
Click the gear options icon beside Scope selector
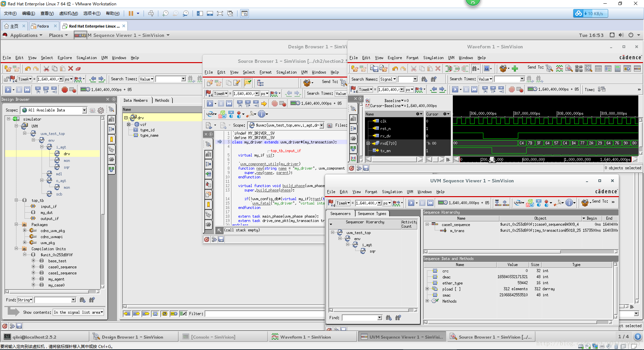(101, 110)
